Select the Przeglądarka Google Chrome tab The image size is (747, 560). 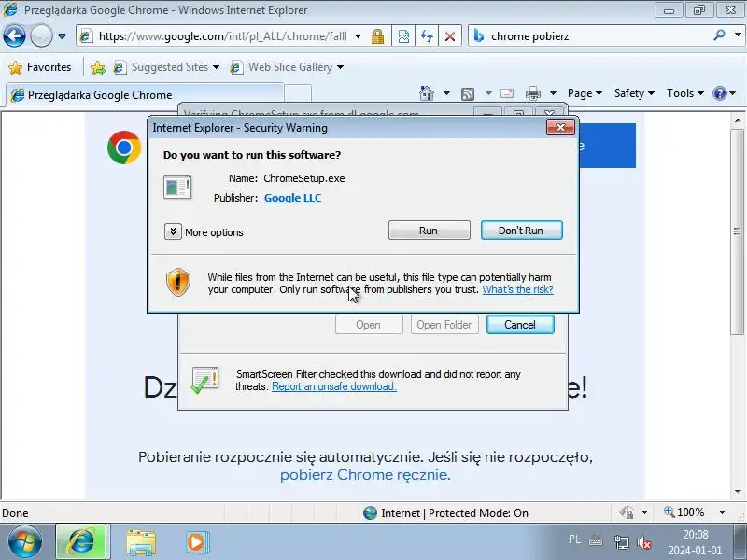point(145,95)
